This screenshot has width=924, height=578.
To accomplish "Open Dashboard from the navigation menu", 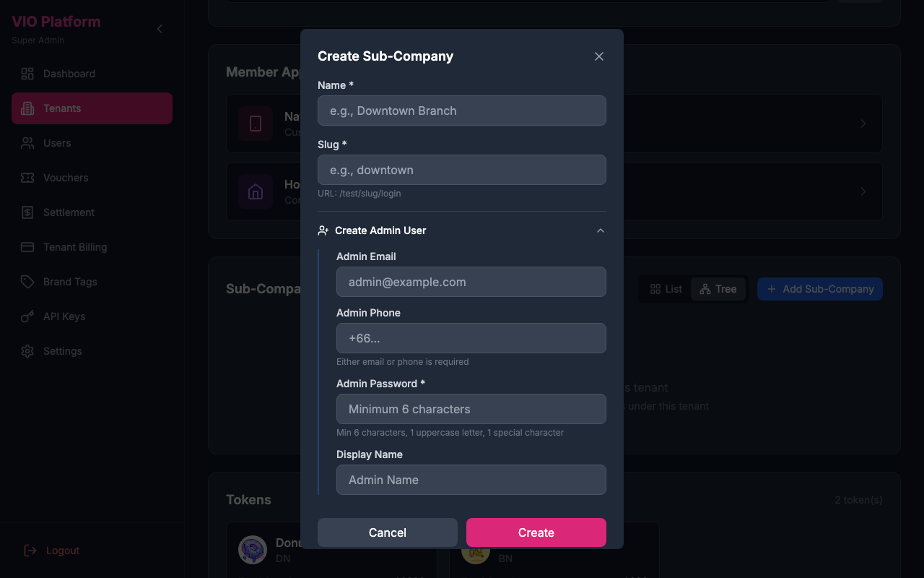I will tap(68, 73).
